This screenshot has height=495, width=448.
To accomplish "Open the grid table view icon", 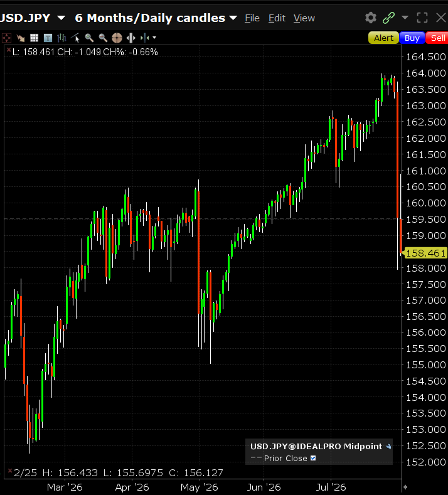I will pyautogui.click(x=34, y=38).
